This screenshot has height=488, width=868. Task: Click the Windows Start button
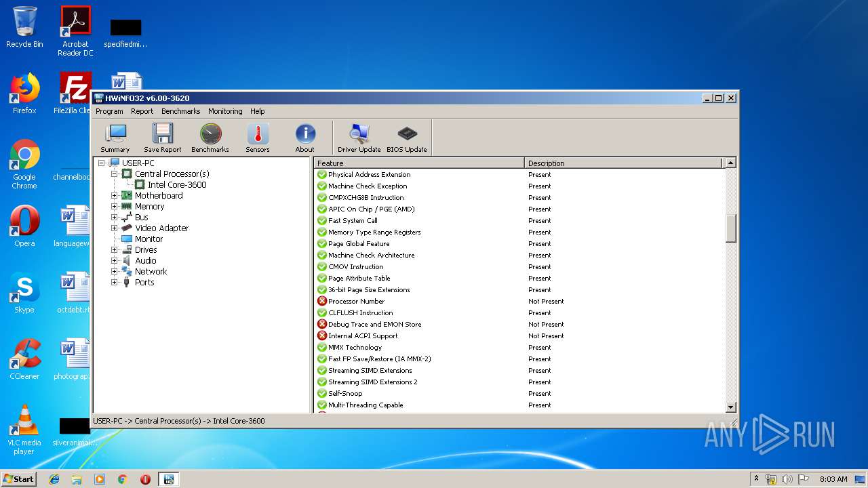tap(19, 479)
